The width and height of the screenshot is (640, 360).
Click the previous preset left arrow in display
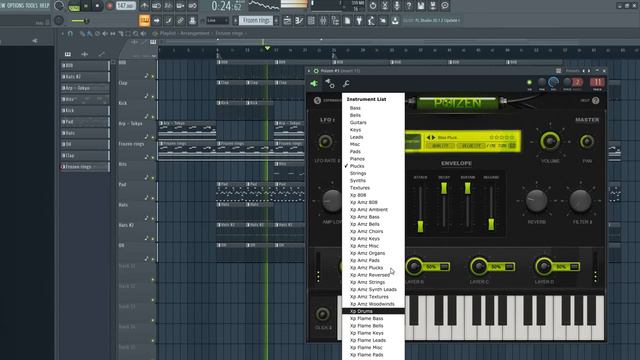pos(428,138)
